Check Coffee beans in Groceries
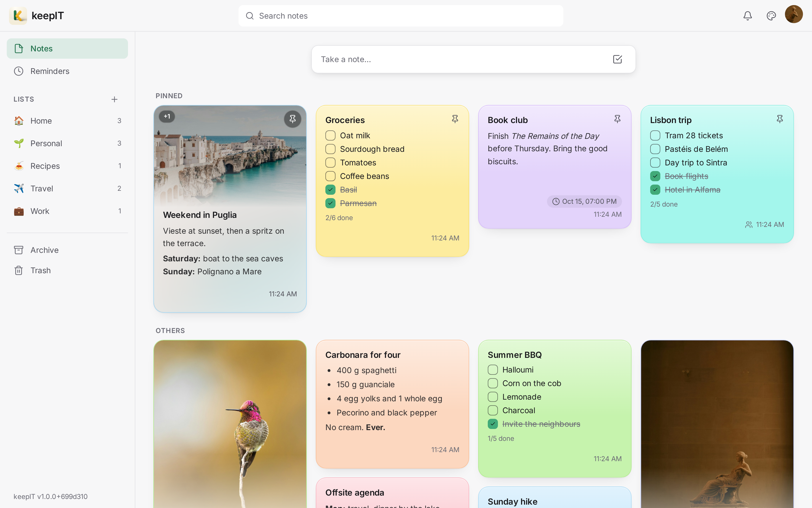This screenshot has height=508, width=812. [x=330, y=176]
